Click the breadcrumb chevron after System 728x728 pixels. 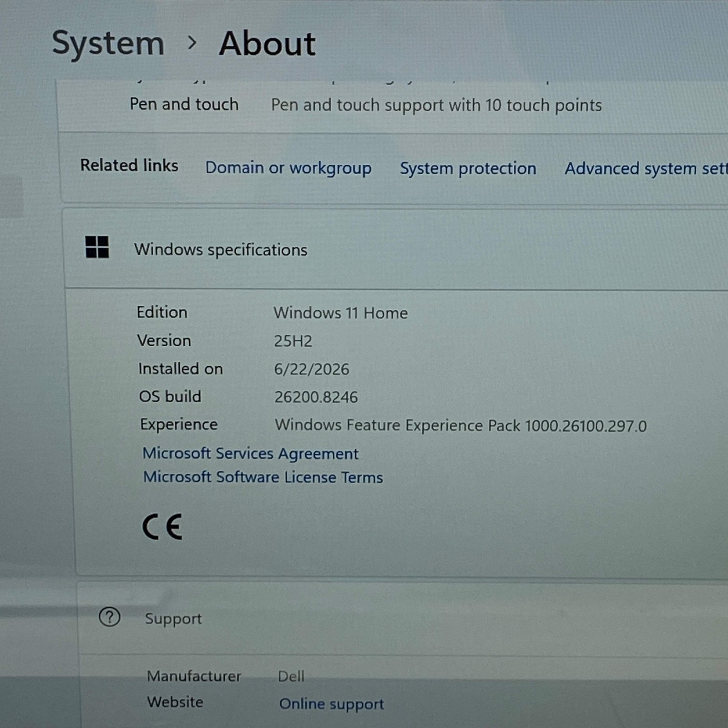coord(192,43)
